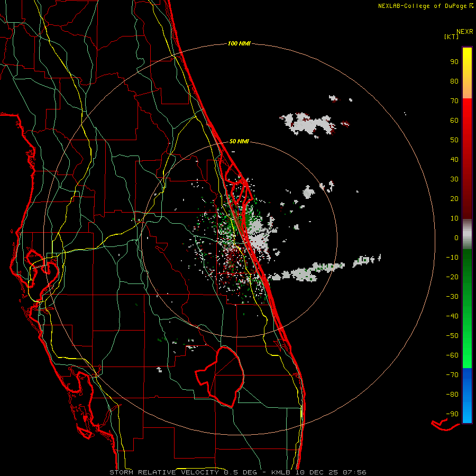Click the 100 NMI range ring label
The image size is (476, 476).
tap(239, 43)
